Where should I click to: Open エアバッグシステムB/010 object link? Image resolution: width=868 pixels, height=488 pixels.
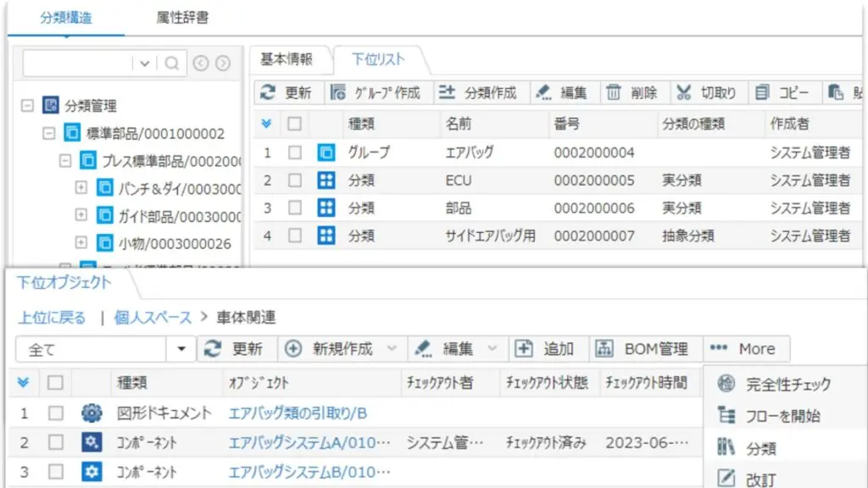309,472
